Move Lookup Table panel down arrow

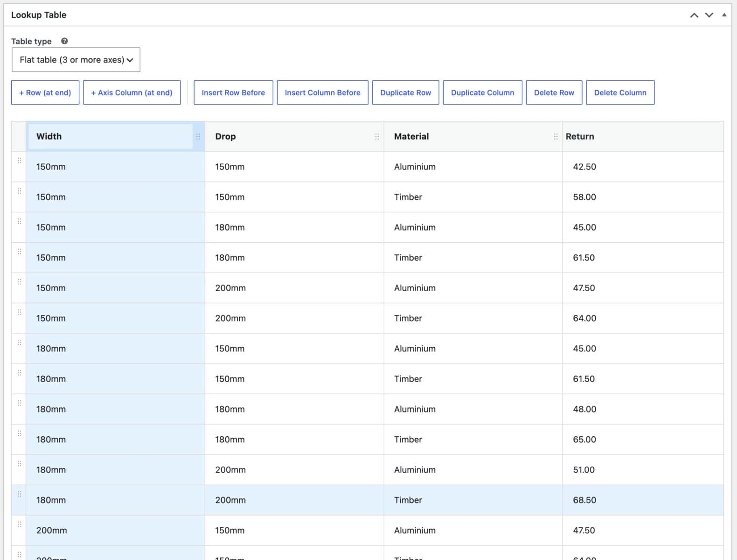pyautogui.click(x=709, y=15)
